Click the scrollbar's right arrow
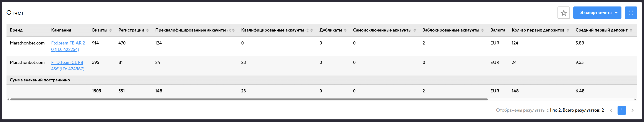The width and height of the screenshot is (644, 122). tap(635, 99)
